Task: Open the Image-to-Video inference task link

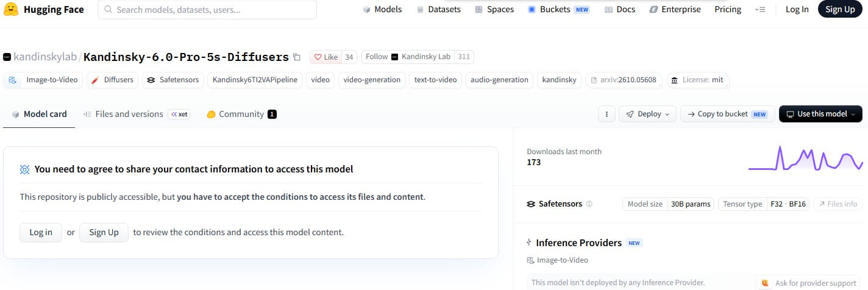Action: pyautogui.click(x=557, y=260)
